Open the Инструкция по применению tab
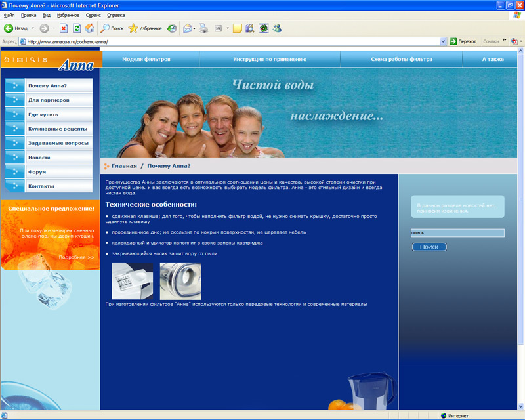This screenshot has height=420, width=525. (x=270, y=59)
